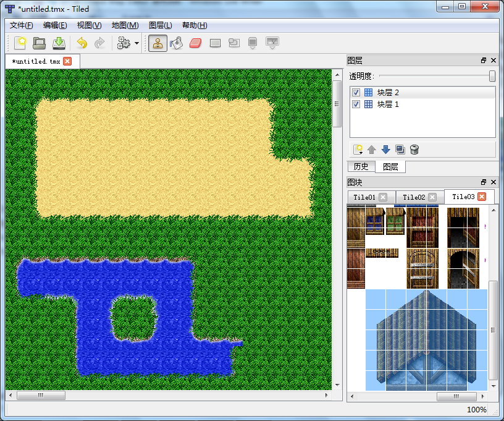Switch to the 图层 tab
Screen dimensions: 504x421
tap(390, 166)
